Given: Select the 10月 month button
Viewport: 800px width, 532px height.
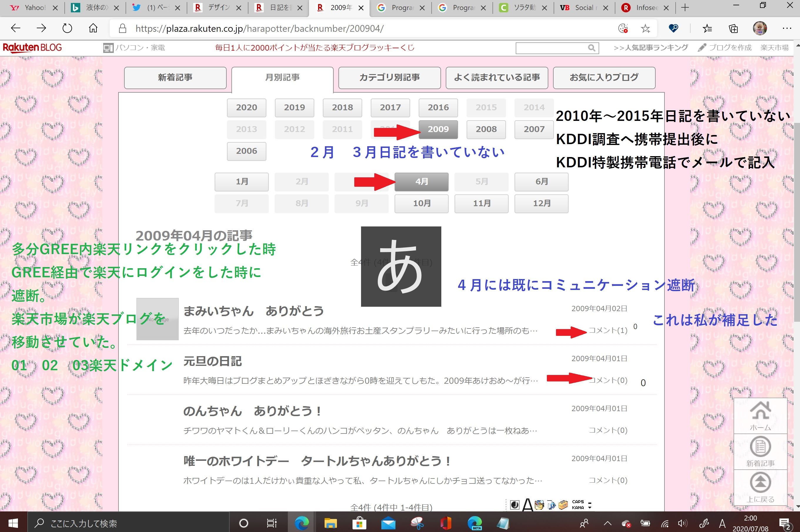Looking at the screenshot, I should pos(421,204).
